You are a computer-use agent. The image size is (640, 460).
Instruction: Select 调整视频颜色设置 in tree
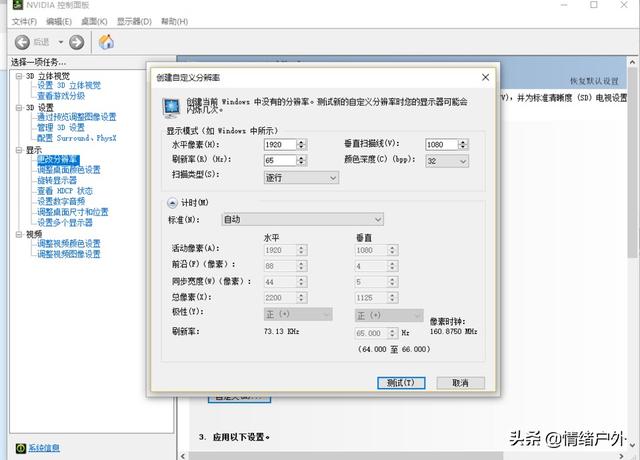69,244
